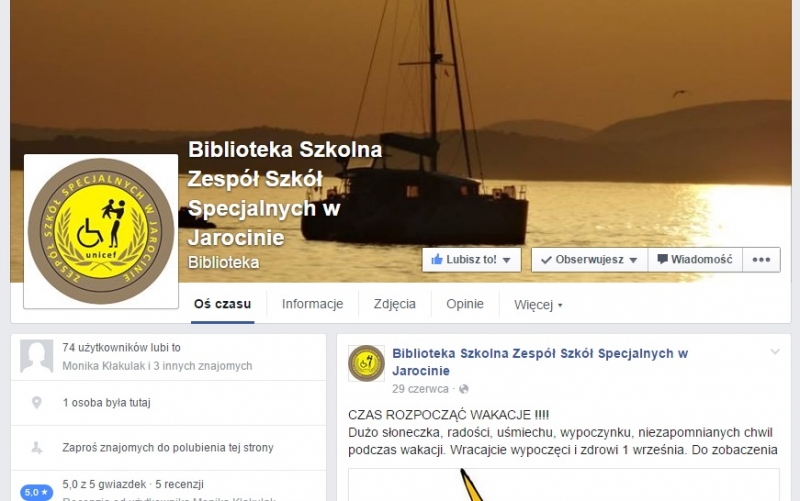The height and width of the screenshot is (501, 800).
Task: Click the school logo profile picture
Action: click(101, 231)
